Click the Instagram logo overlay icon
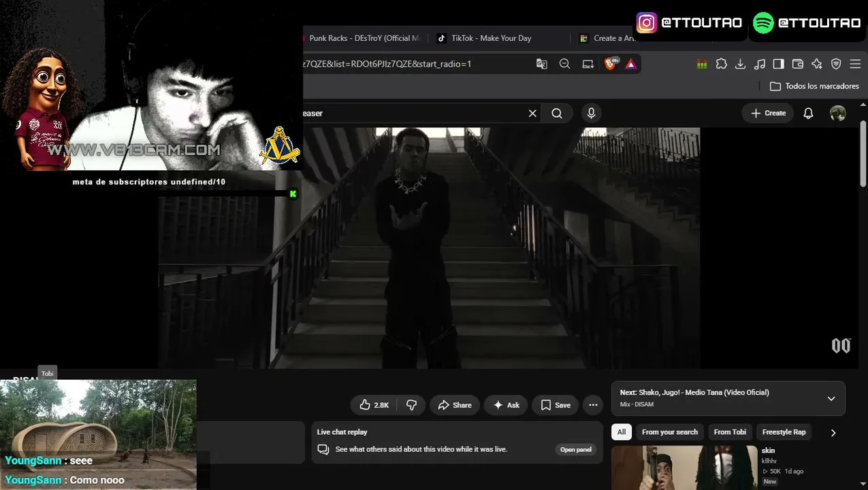 [647, 22]
